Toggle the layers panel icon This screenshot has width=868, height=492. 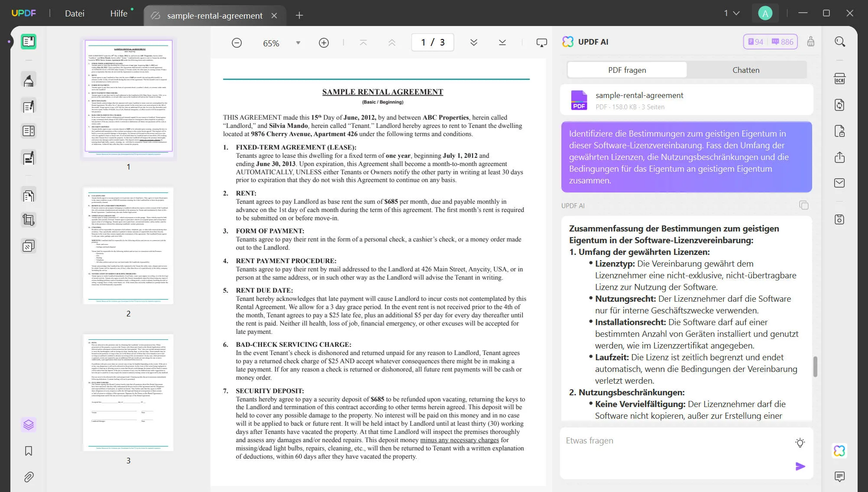(29, 425)
